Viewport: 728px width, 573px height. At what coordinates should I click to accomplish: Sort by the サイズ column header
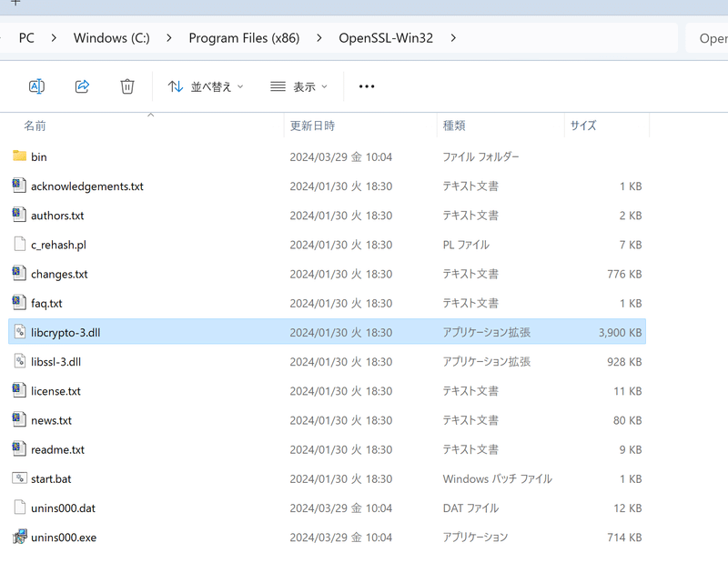pyautogui.click(x=583, y=126)
